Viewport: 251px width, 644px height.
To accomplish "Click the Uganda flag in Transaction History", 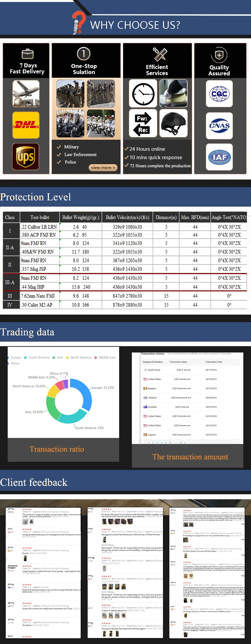I will [x=145, y=435].
